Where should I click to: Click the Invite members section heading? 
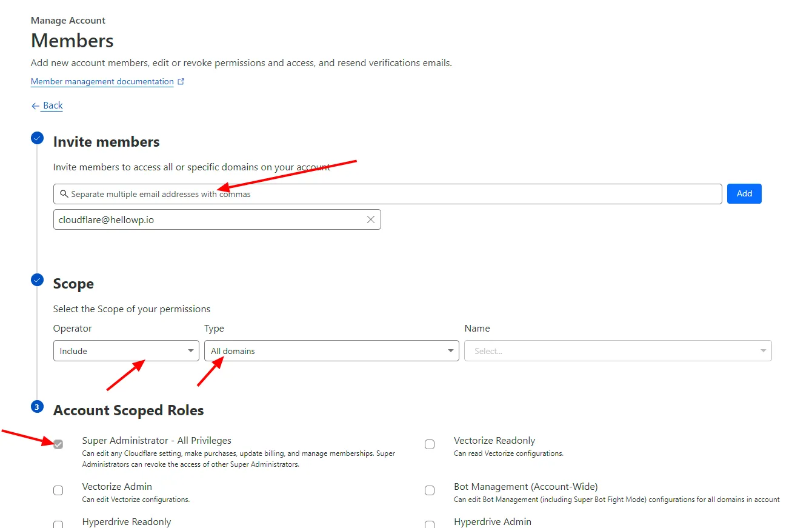[107, 142]
